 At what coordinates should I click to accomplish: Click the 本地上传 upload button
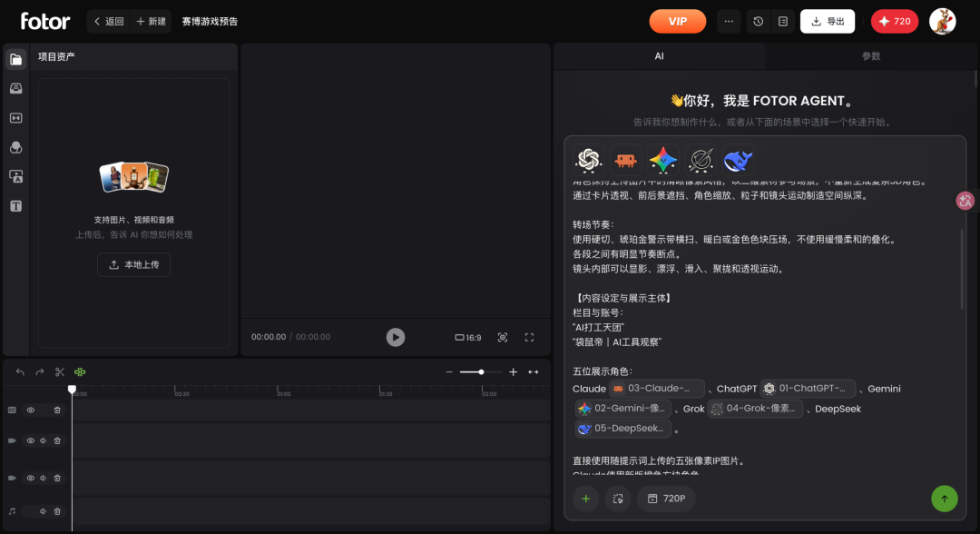pyautogui.click(x=133, y=264)
